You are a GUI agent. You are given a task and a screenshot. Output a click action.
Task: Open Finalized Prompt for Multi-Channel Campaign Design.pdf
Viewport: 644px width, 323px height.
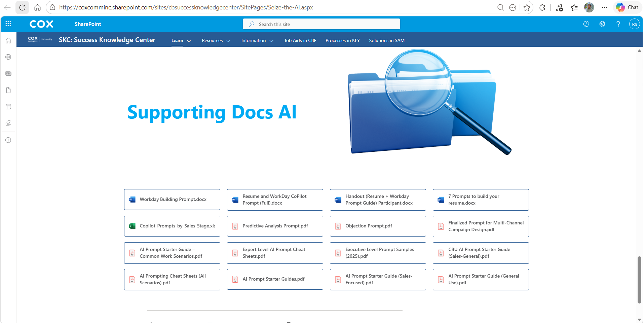[x=481, y=226]
